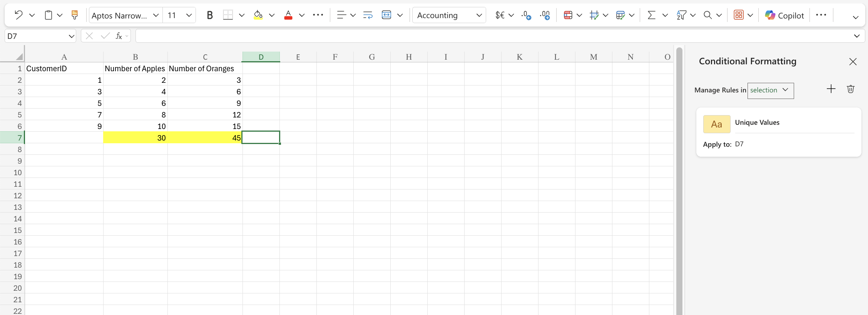
Task: Click inside the formula bar input
Action: (493, 36)
